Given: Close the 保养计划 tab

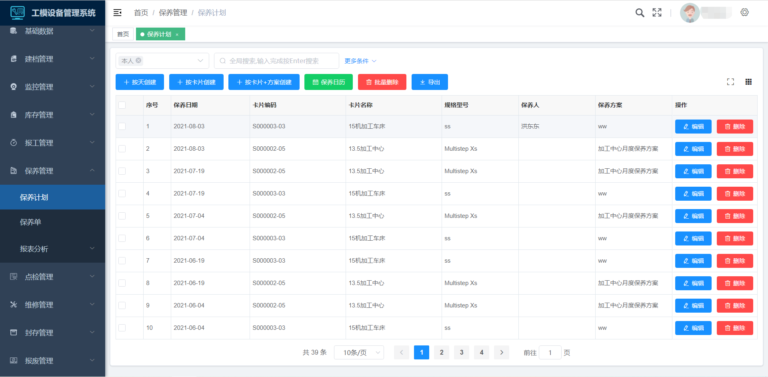Looking at the screenshot, I should pyautogui.click(x=177, y=34).
